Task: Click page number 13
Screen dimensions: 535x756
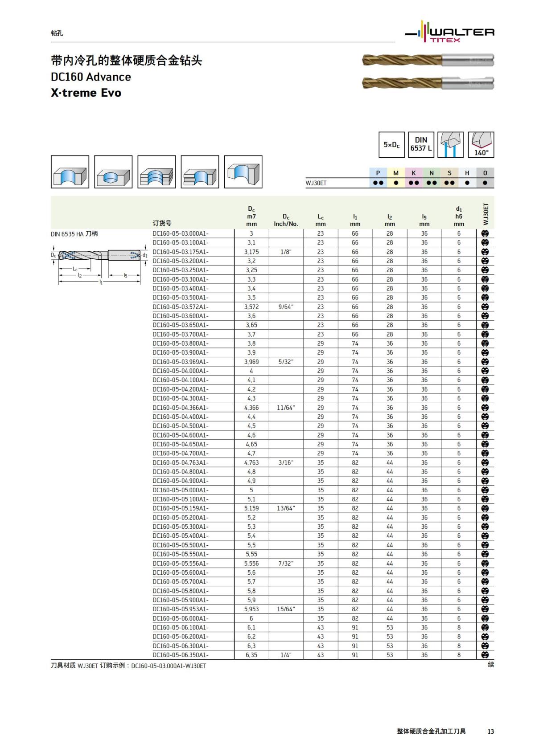Action: [x=491, y=731]
